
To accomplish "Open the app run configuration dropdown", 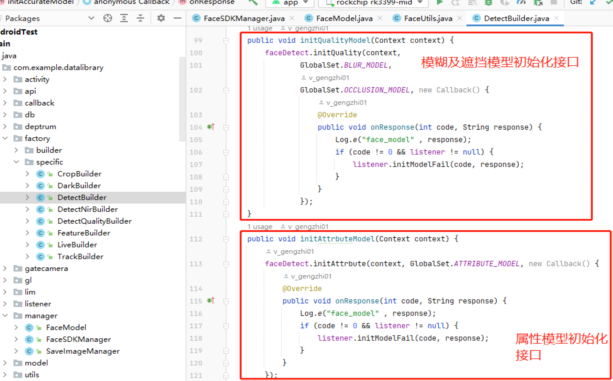I will coord(290,3).
